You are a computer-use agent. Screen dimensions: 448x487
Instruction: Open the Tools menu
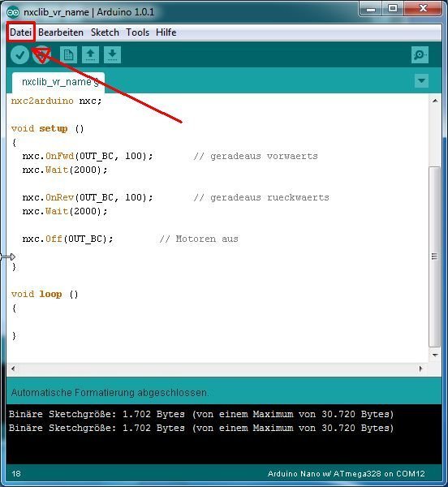point(137,32)
